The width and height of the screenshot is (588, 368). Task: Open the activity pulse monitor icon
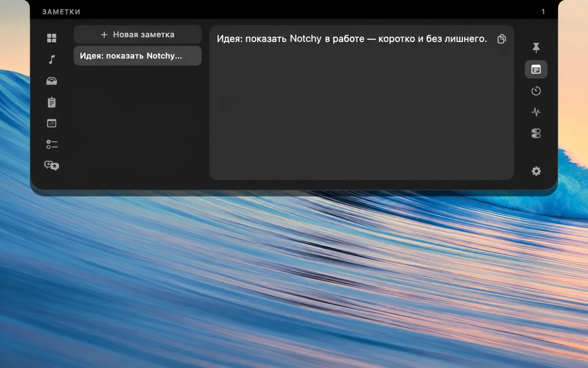tap(536, 112)
